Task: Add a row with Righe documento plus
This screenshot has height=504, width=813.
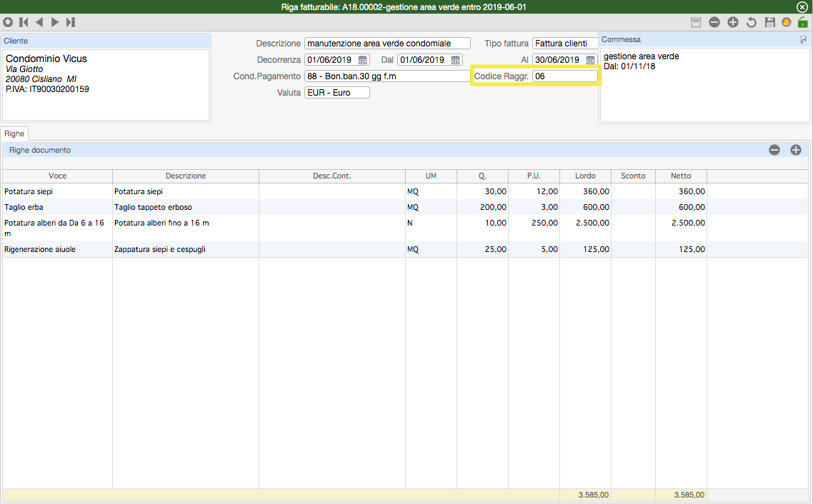Action: point(796,150)
